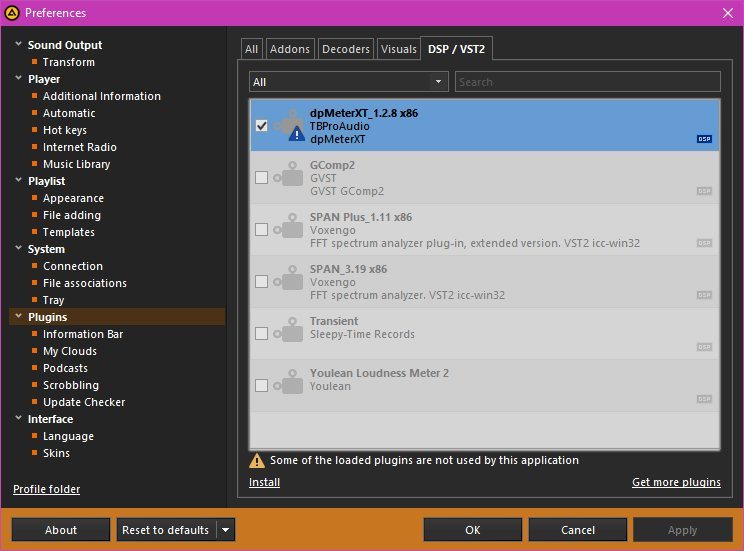
Task: Enable the Transient plugin checkbox
Action: pos(261,334)
